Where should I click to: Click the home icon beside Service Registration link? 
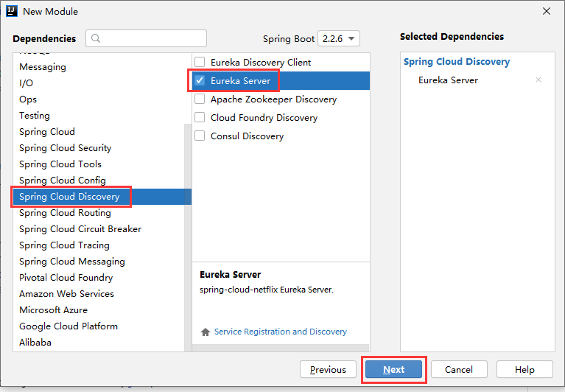pos(206,332)
